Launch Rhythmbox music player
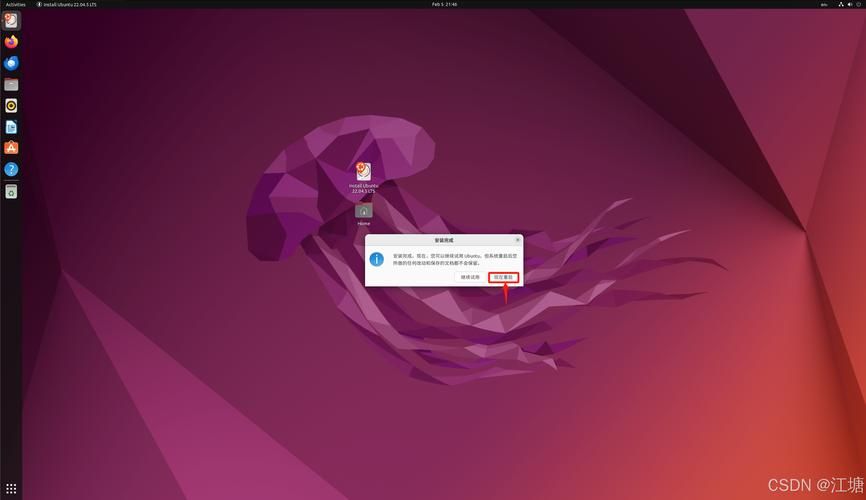Image resolution: width=866 pixels, height=500 pixels. pos(11,105)
